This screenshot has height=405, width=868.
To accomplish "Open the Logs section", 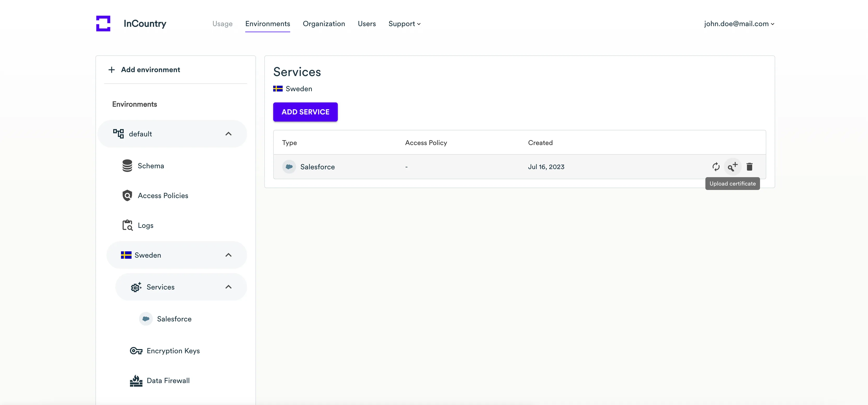I will 145,225.
